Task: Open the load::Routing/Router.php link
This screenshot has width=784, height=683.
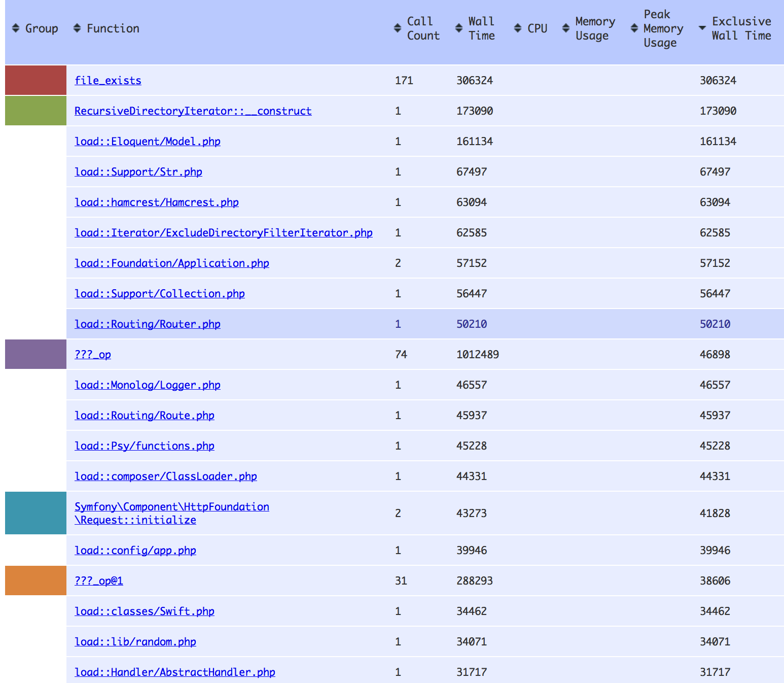Action: click(147, 324)
